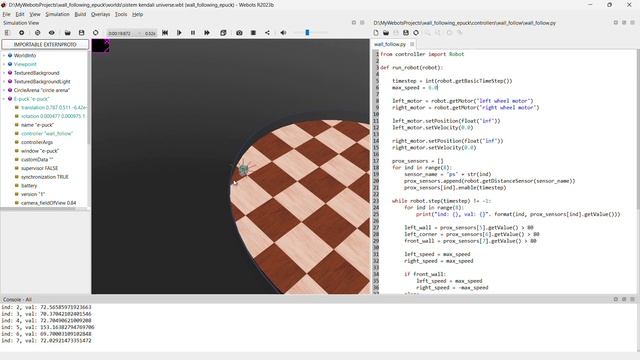Create new file in text editor
Screen dimensions: 640x360
(x=376, y=33)
